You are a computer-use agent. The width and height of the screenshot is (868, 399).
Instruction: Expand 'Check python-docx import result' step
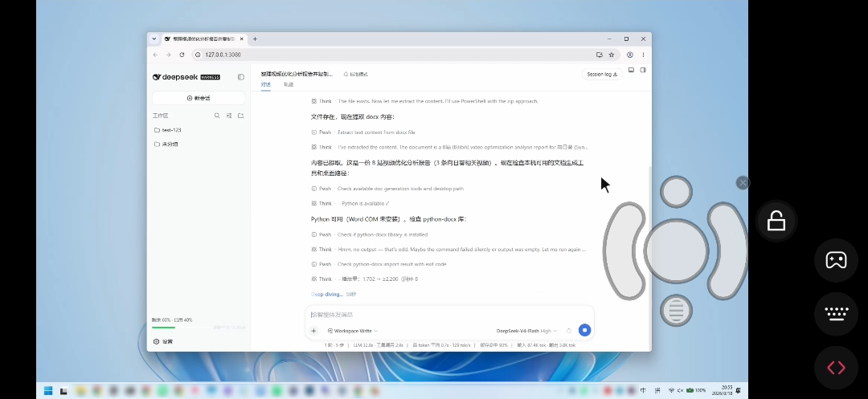pos(379,264)
